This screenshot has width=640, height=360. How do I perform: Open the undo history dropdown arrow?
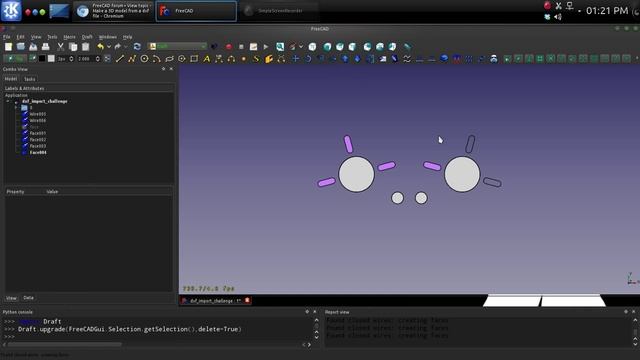109,47
